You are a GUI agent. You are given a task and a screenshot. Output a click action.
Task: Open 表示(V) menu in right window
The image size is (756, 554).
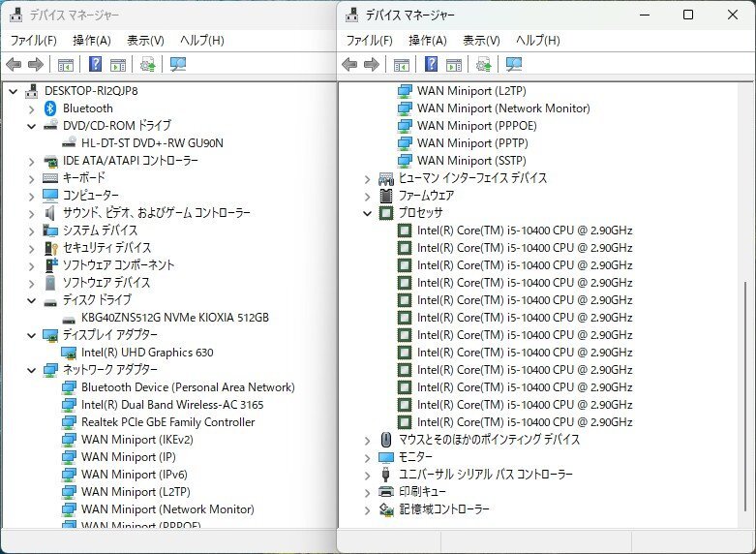tap(481, 41)
